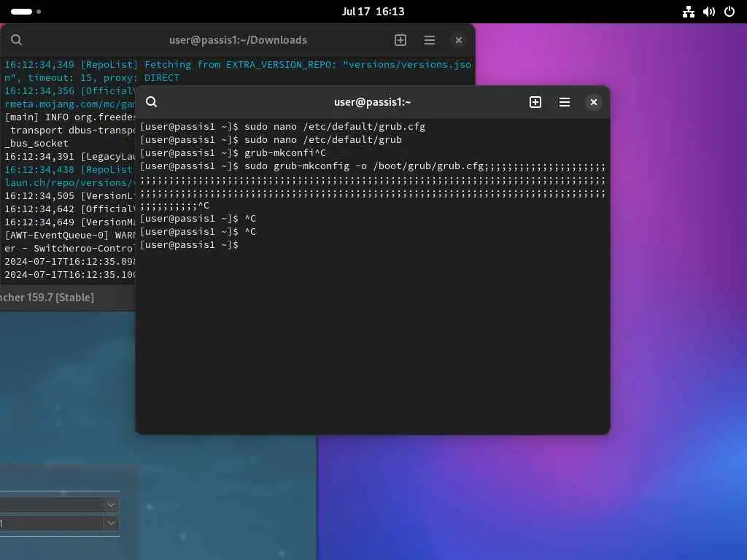Close the user@passis1:~ terminal window

594,102
